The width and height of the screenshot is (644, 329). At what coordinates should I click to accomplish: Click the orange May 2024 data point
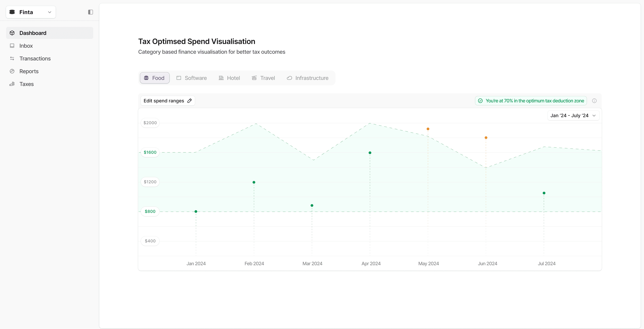pos(428,129)
